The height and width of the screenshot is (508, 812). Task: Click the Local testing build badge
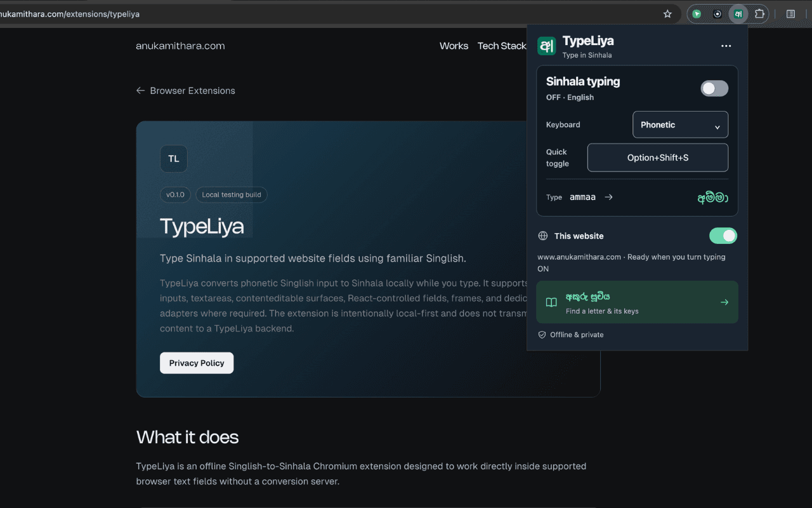click(232, 195)
